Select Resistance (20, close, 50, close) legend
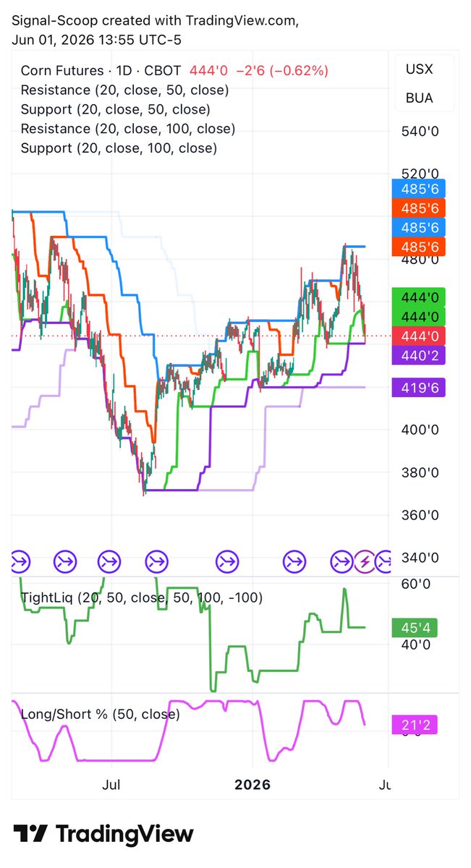This screenshot has width=471, height=868. pyautogui.click(x=124, y=90)
